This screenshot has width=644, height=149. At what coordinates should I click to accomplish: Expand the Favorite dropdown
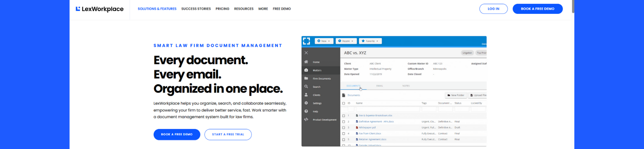370,41
